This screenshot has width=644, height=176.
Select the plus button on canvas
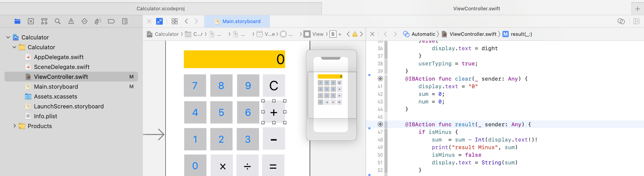[x=274, y=112]
